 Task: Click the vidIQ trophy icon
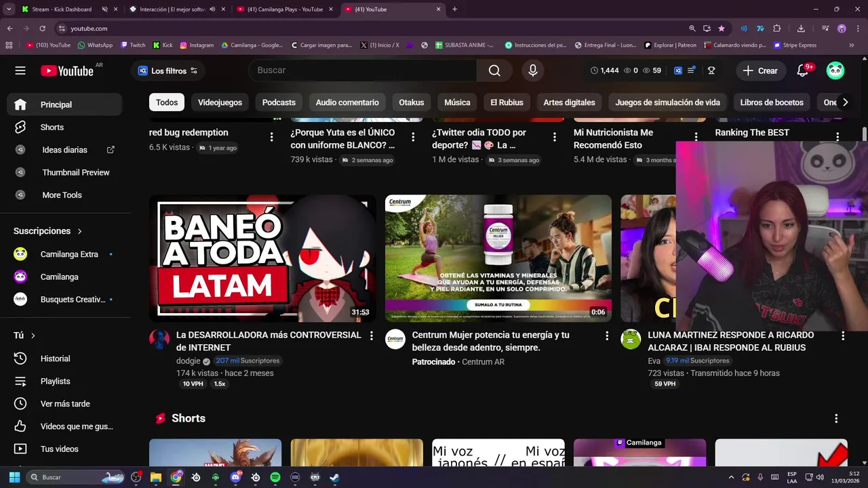click(x=711, y=70)
